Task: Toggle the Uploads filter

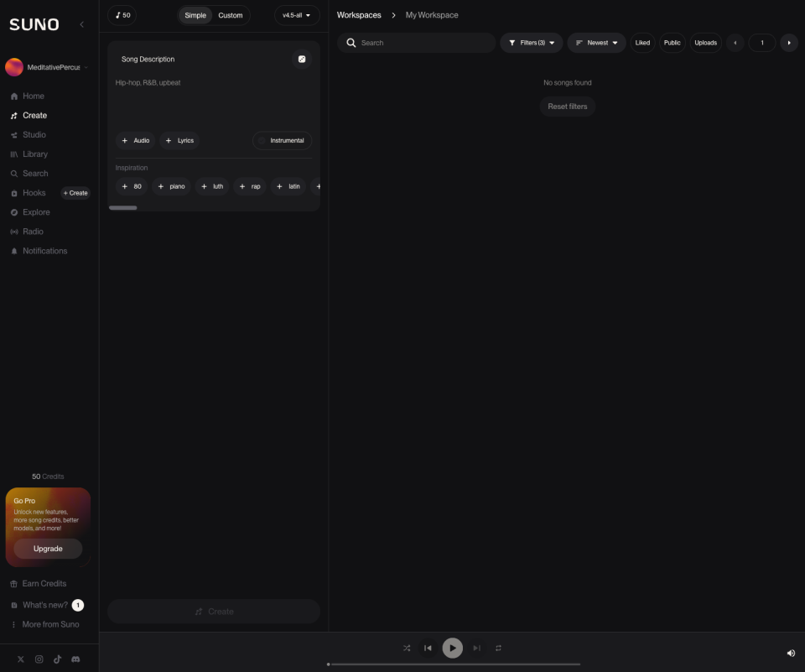Action: [x=705, y=43]
